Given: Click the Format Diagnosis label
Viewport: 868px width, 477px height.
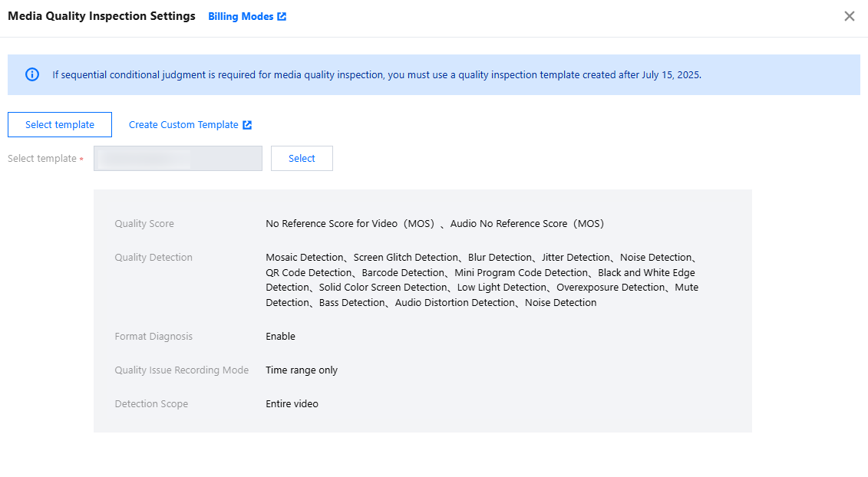Looking at the screenshot, I should (x=153, y=337).
